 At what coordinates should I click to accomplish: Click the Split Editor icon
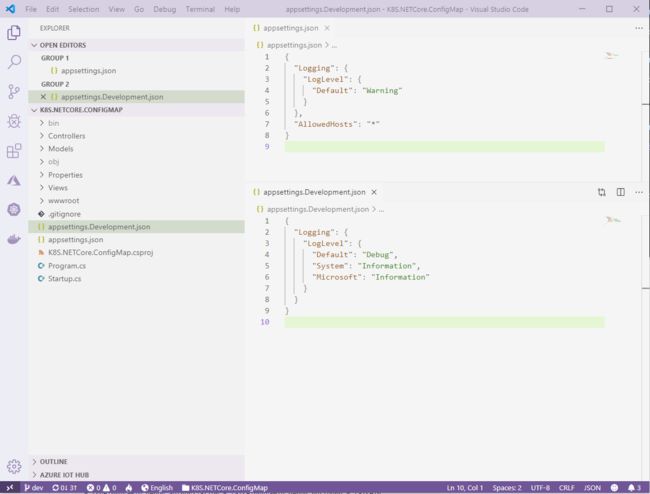click(621, 192)
